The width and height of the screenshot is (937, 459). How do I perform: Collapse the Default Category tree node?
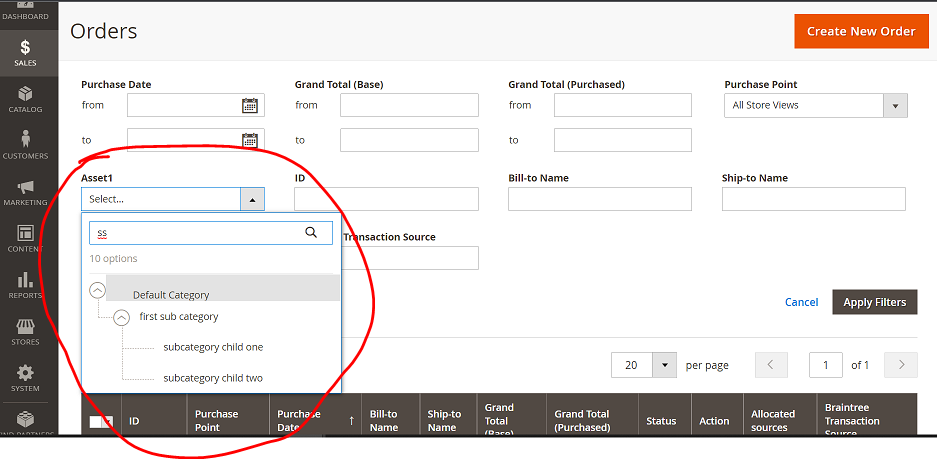click(x=97, y=290)
